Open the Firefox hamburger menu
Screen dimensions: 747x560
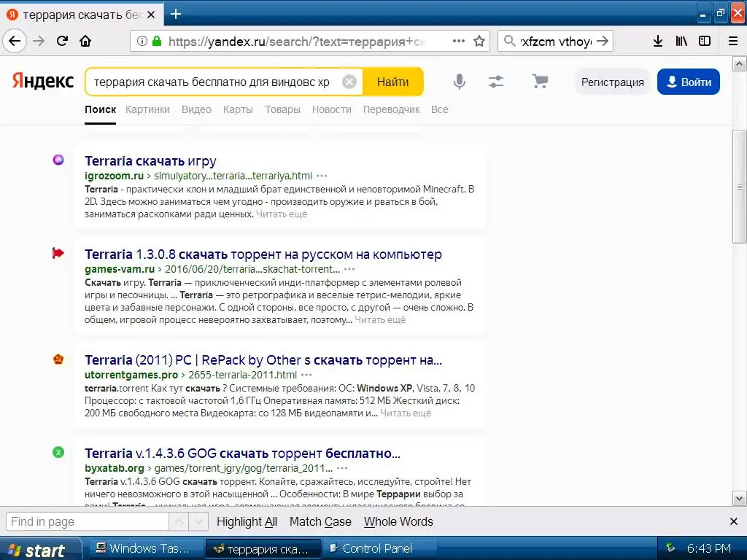(732, 41)
